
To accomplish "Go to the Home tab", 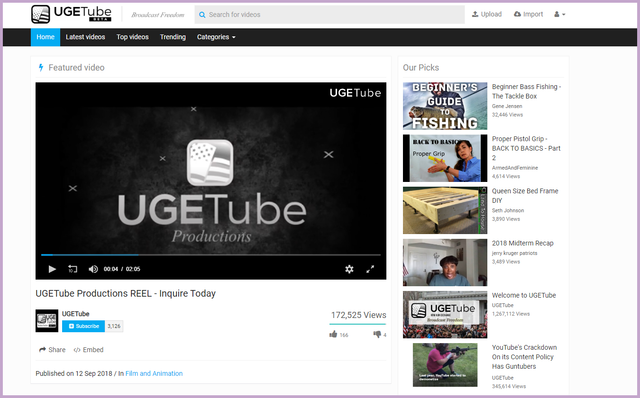I will (45, 37).
